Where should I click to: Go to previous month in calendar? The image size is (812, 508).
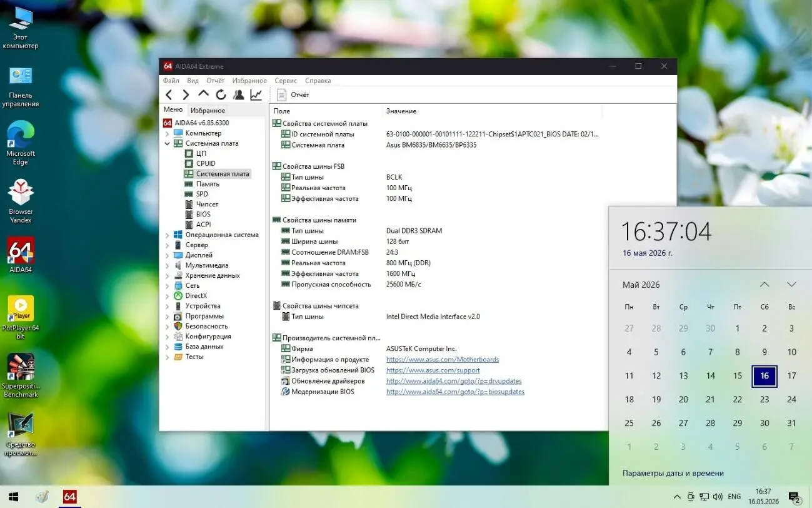click(764, 285)
